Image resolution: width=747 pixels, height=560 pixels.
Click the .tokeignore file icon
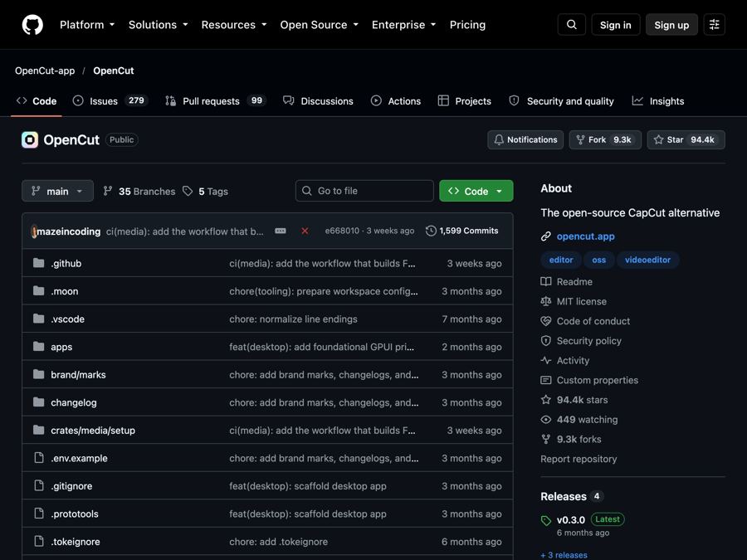tap(39, 542)
